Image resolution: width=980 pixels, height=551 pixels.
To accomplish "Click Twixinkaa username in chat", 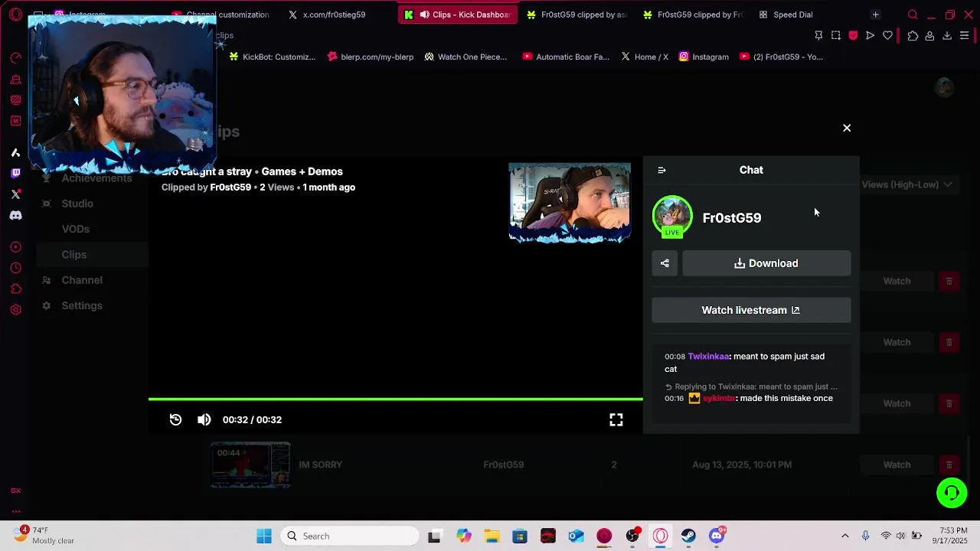I will (x=708, y=356).
